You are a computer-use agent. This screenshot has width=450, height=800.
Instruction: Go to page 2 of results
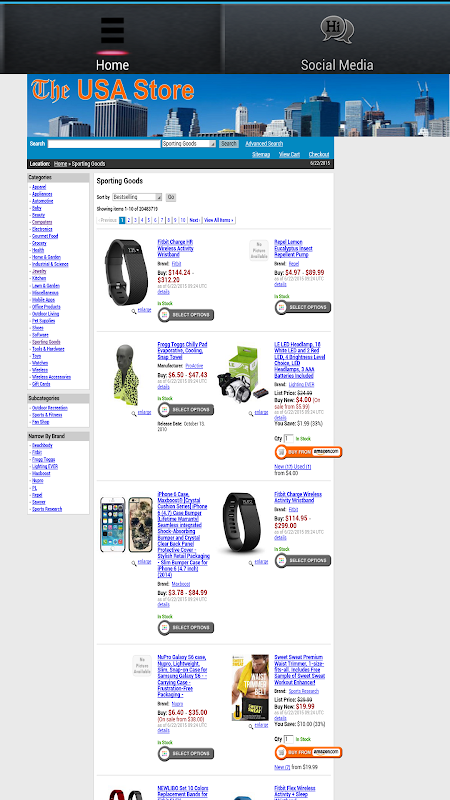[129, 220]
